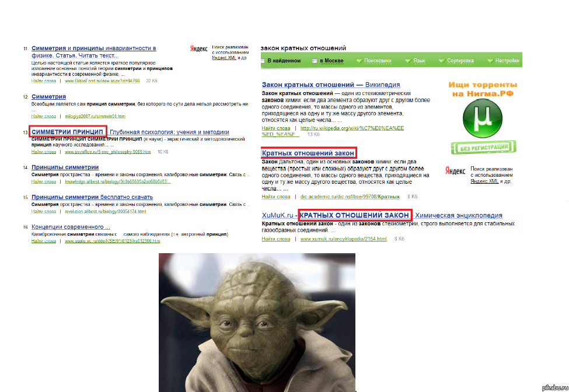The width and height of the screenshot is (569, 392).
Task: Tick the 'в Москве' checkbox
Action: coord(315,61)
